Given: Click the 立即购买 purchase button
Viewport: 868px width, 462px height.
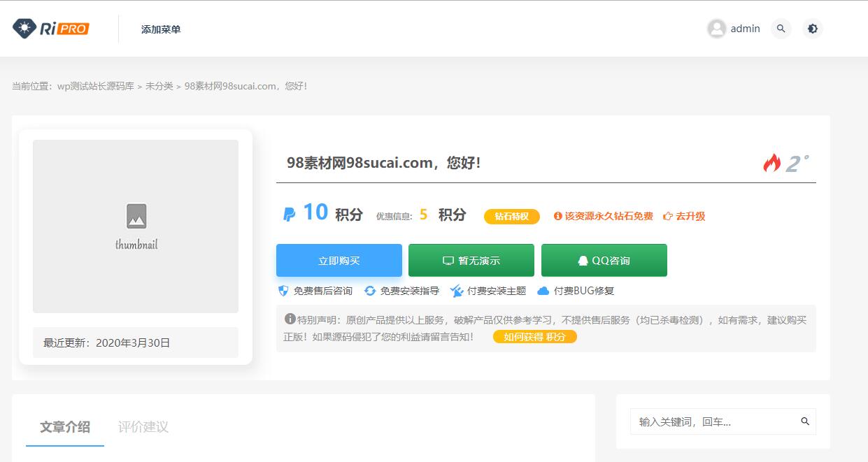Looking at the screenshot, I should pyautogui.click(x=339, y=259).
